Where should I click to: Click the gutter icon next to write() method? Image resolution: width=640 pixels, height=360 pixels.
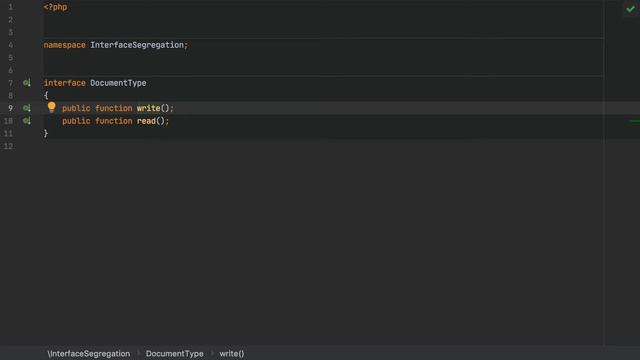pyautogui.click(x=27, y=108)
